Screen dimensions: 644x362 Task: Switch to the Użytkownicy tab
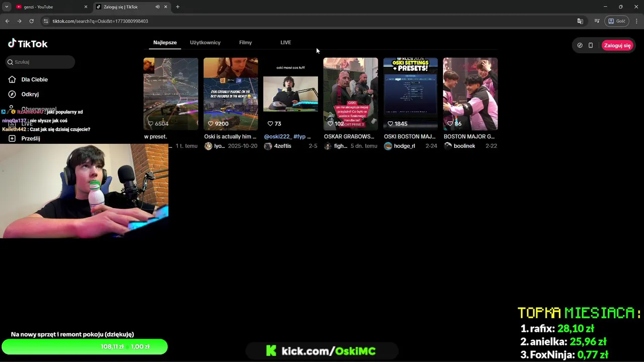pyautogui.click(x=205, y=42)
